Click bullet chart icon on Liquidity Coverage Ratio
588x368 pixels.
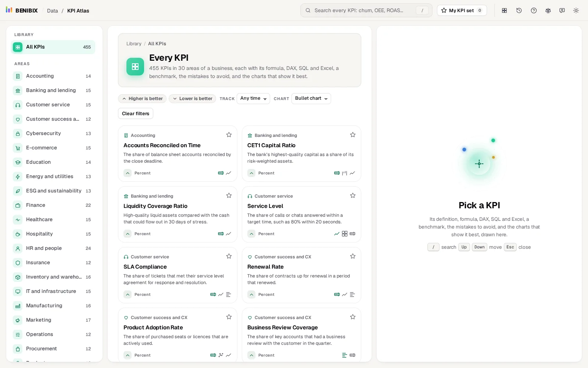click(221, 234)
